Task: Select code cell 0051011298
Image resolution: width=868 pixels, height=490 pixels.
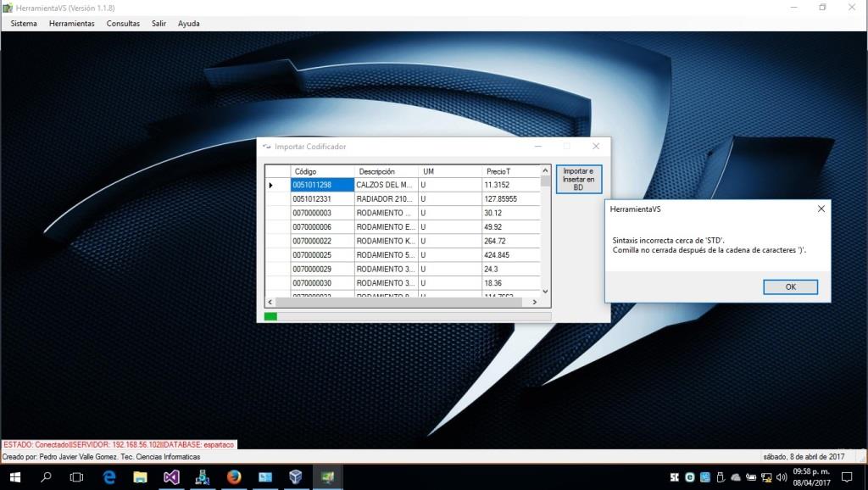Action: coord(322,185)
